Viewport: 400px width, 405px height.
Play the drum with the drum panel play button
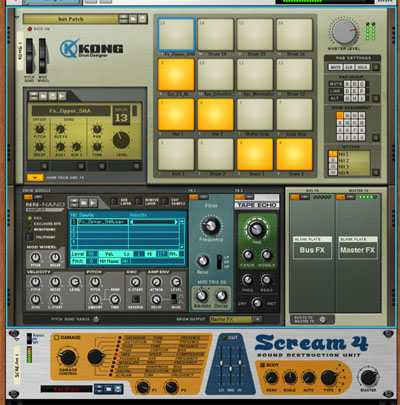62,96
